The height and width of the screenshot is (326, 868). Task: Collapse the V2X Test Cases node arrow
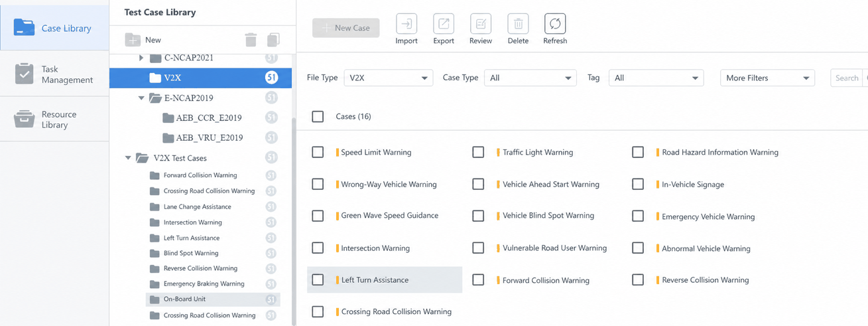[128, 158]
